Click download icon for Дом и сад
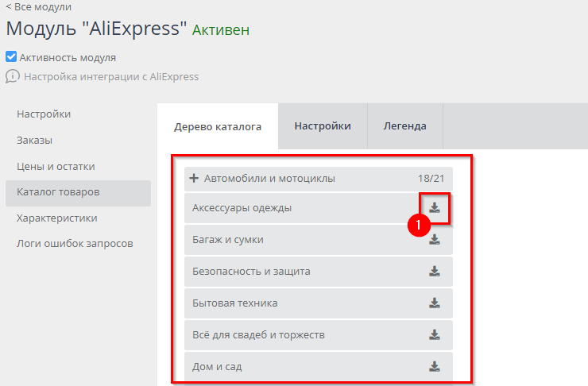Screen dimensions: 588x386 click(x=435, y=366)
